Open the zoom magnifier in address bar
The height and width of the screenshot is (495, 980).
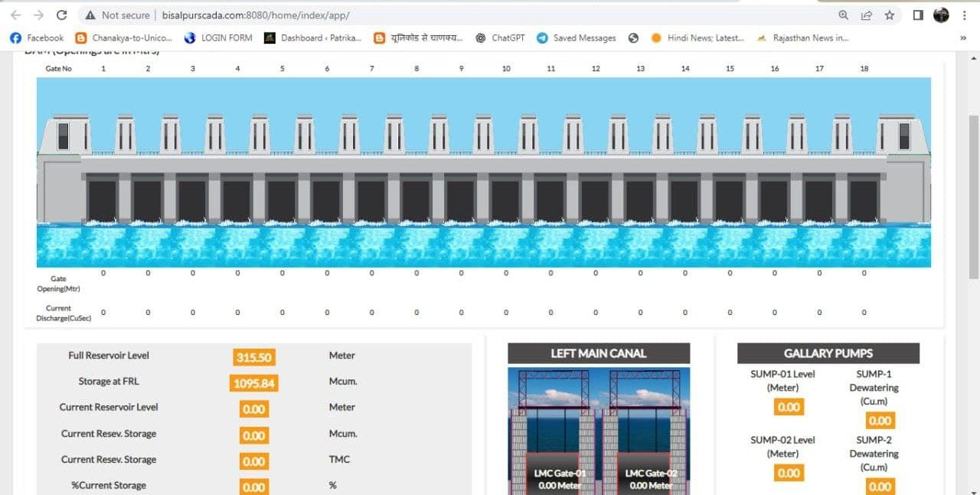[x=844, y=15]
